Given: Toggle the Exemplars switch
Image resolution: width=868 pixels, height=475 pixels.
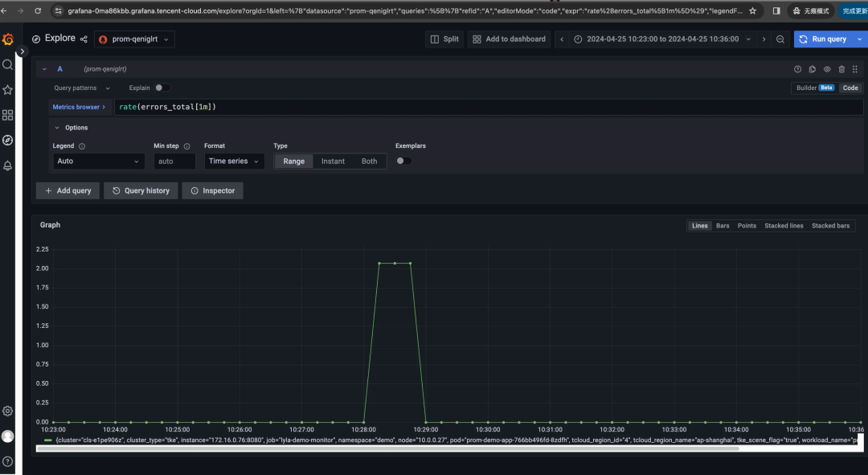Looking at the screenshot, I should click(x=404, y=161).
